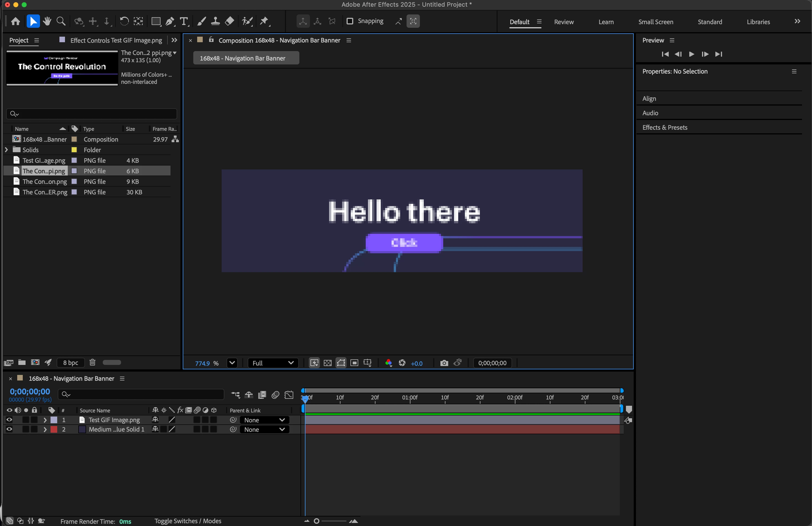This screenshot has width=812, height=526.
Task: Switch to the Review workspace
Action: pyautogui.click(x=564, y=22)
